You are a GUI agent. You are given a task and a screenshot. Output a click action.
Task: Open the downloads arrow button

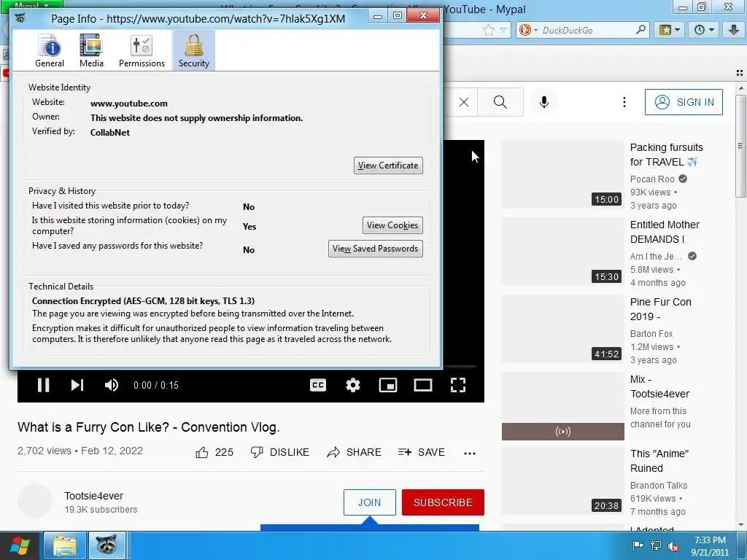coord(734,31)
